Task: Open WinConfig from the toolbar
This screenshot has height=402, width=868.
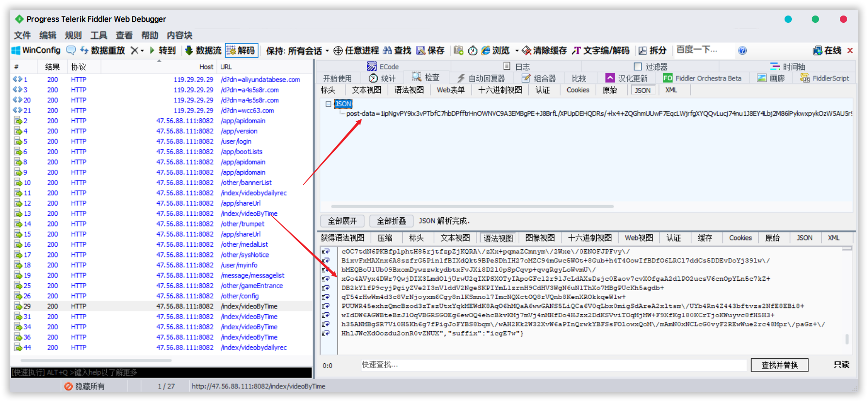Action: click(36, 50)
